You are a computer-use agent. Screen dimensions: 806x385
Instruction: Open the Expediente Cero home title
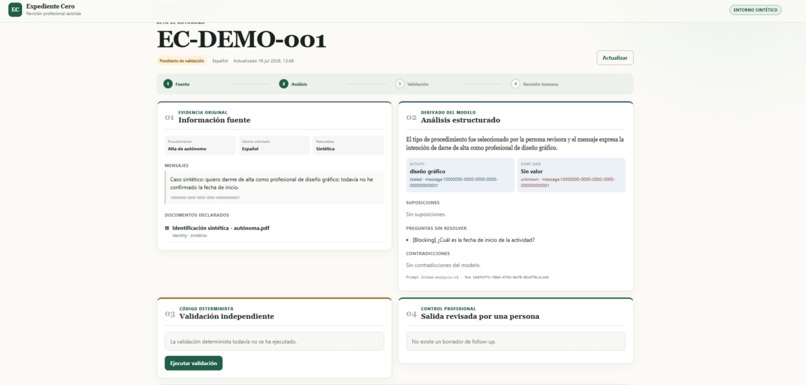[50, 6]
